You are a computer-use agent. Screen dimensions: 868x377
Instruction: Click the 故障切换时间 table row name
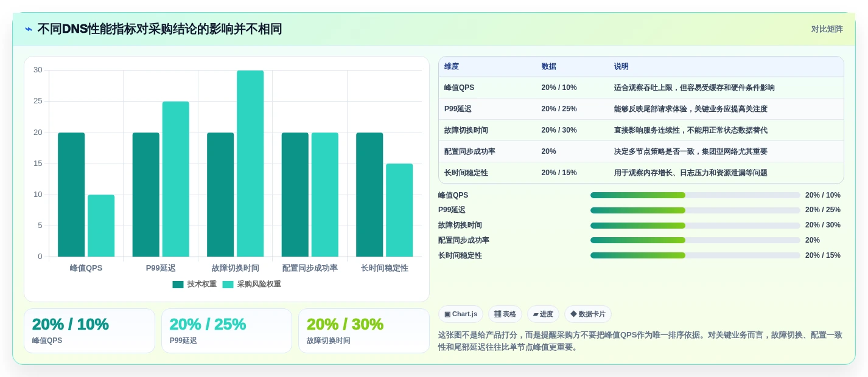tap(466, 130)
